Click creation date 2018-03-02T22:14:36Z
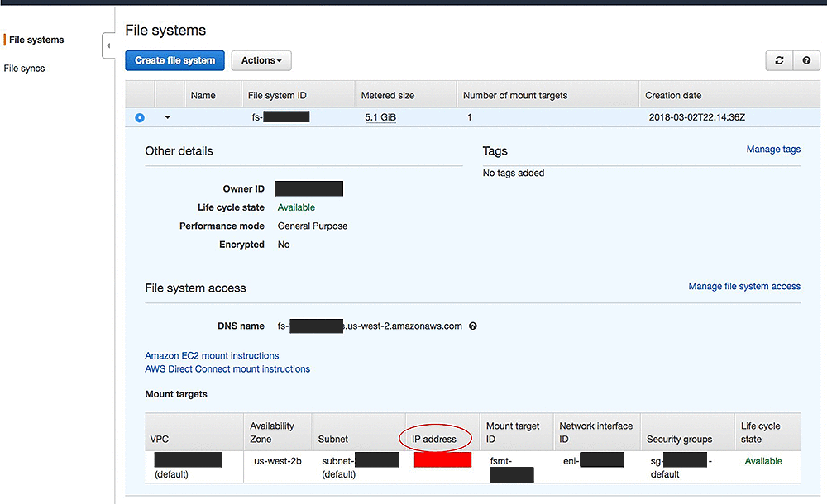The width and height of the screenshot is (827, 504). point(696,117)
